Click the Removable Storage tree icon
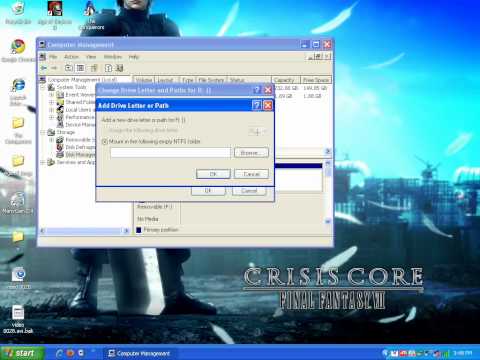Image resolution: width=480 pixels, height=360 pixels. coord(60,140)
